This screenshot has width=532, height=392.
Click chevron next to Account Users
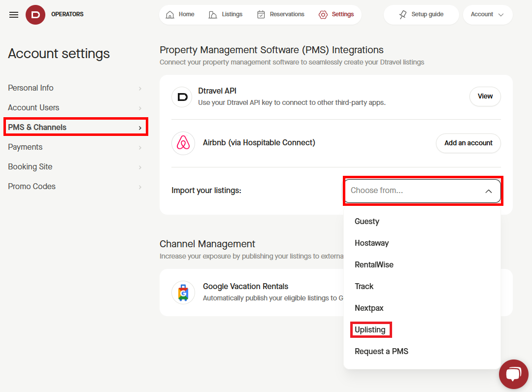pos(140,108)
